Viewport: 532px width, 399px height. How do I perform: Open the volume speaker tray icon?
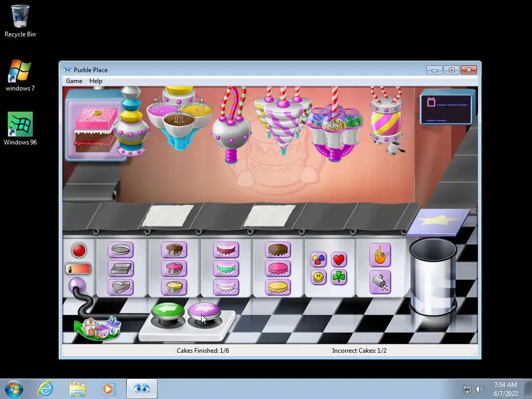pyautogui.click(x=480, y=389)
